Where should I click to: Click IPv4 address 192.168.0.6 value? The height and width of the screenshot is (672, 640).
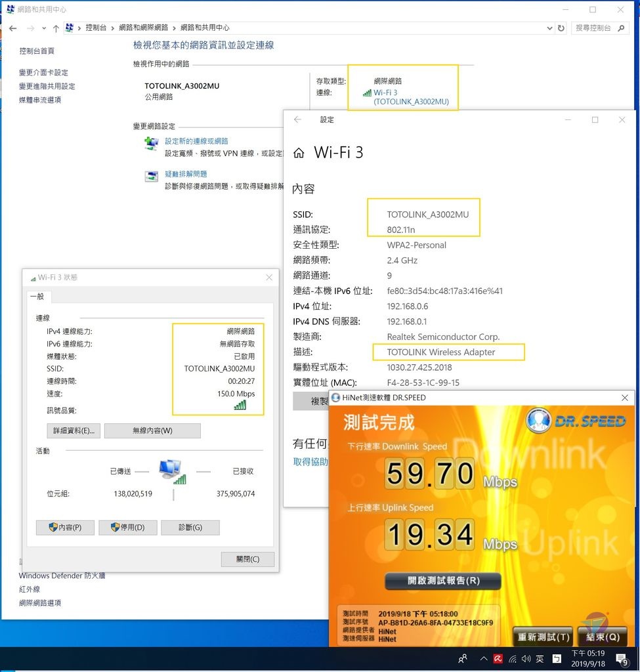pyautogui.click(x=407, y=306)
